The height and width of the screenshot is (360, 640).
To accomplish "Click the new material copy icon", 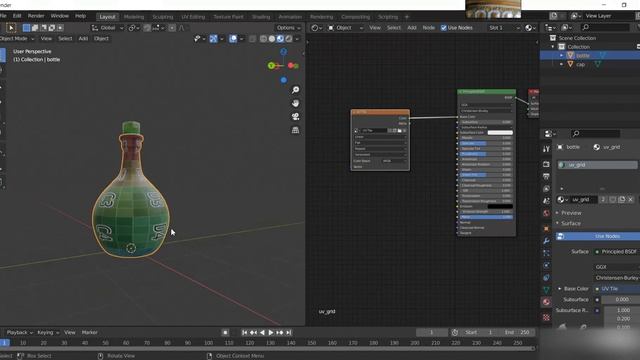I will (x=622, y=200).
